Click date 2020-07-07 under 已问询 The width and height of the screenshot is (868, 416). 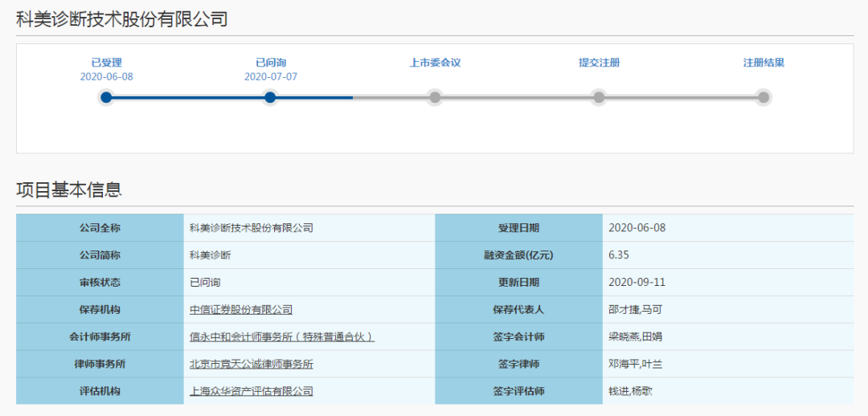click(x=271, y=77)
